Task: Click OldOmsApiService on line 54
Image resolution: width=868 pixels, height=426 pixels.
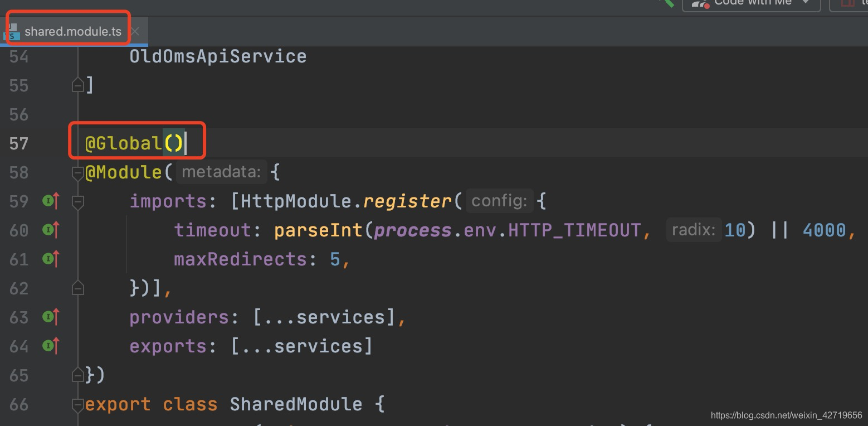Action: pos(218,56)
